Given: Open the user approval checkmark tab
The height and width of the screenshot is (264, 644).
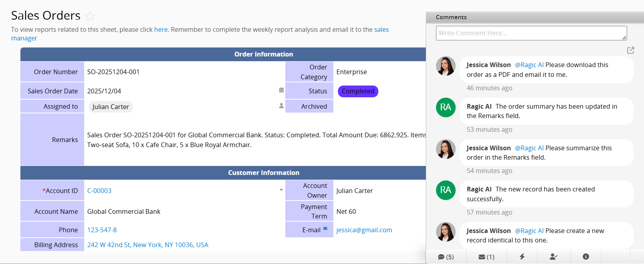Looking at the screenshot, I should pyautogui.click(x=553, y=257).
